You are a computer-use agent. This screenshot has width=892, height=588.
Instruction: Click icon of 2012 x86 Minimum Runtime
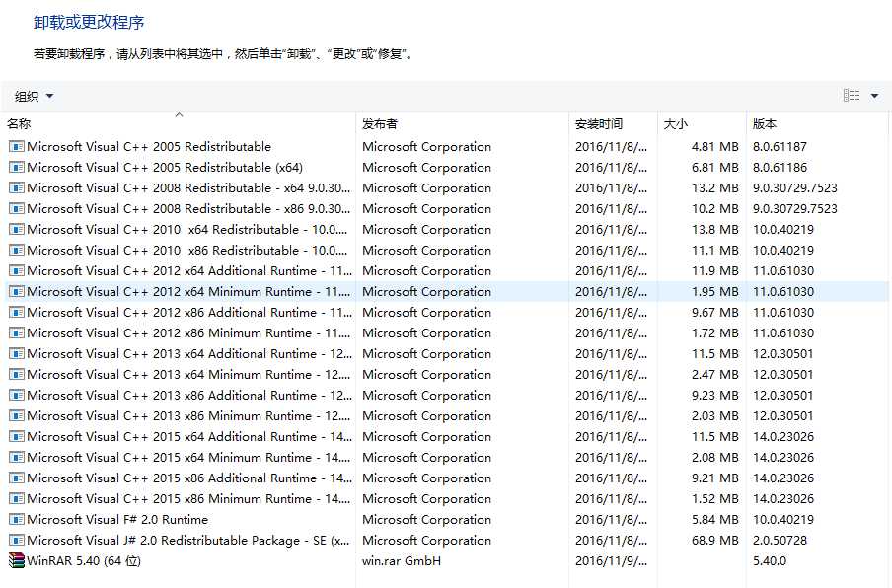[17, 333]
